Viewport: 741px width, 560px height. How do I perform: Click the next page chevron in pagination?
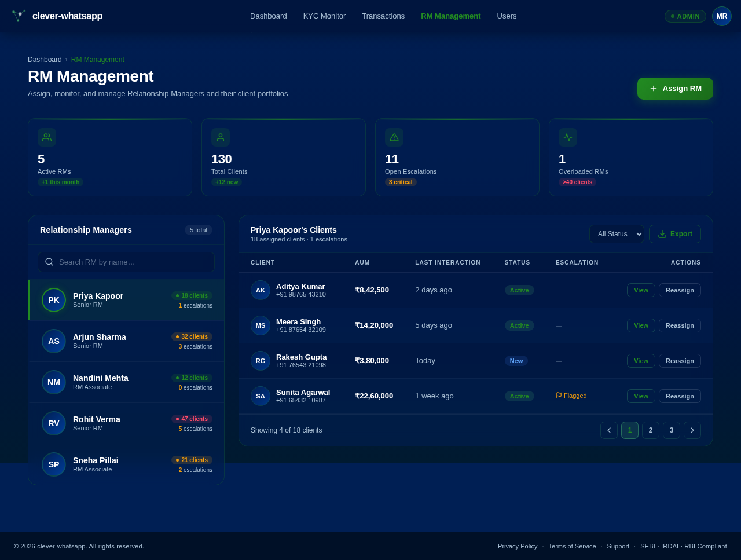coord(691,430)
